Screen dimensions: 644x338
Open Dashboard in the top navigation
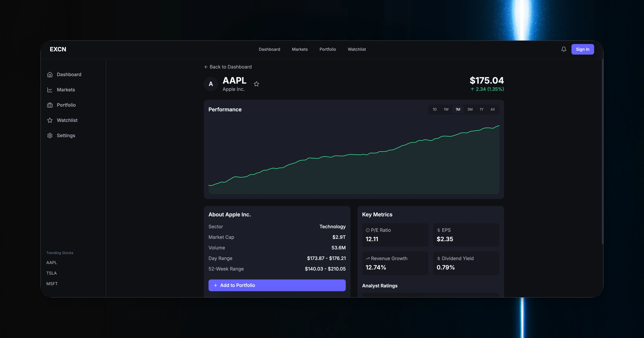pos(269,49)
